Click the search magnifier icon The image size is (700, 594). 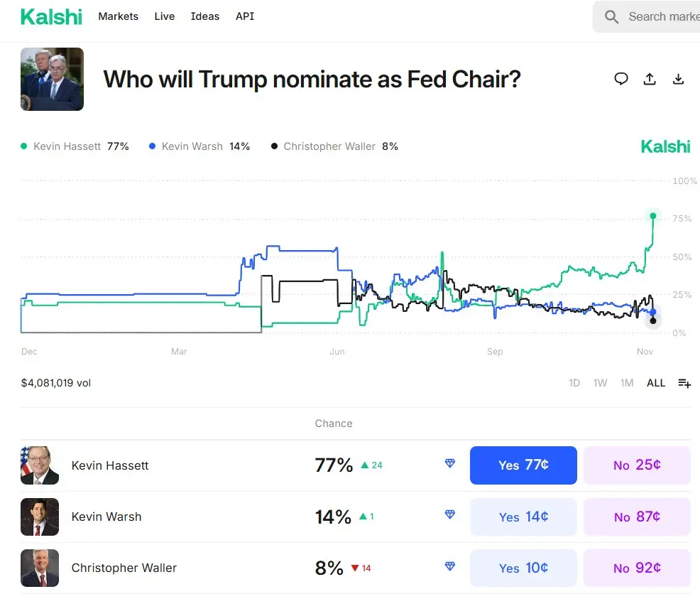point(611,17)
